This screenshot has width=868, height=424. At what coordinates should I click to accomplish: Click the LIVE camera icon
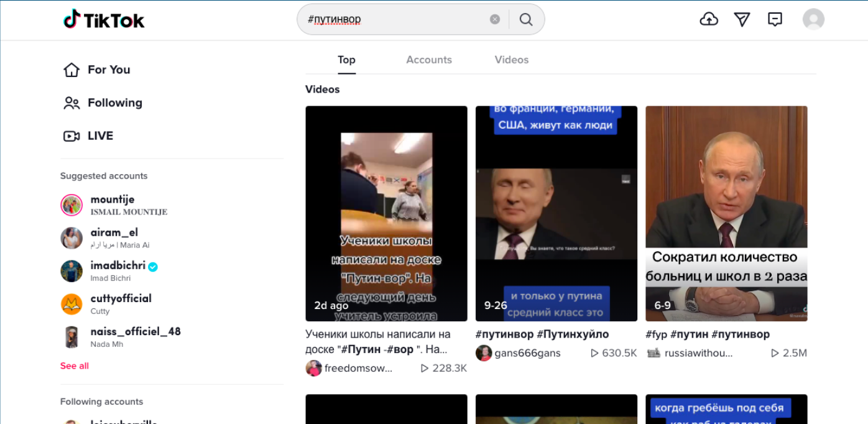72,136
